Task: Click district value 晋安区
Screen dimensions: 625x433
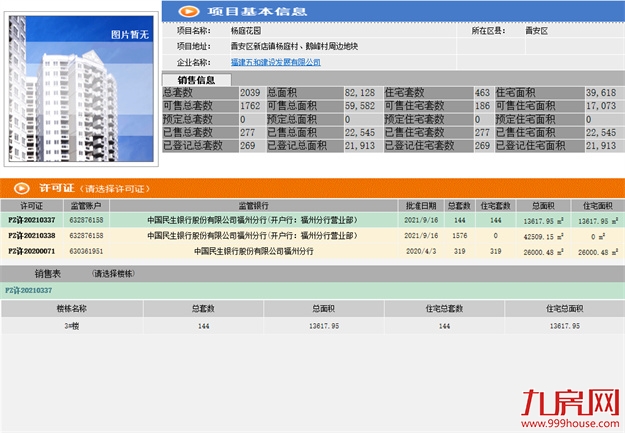Action: [537, 31]
